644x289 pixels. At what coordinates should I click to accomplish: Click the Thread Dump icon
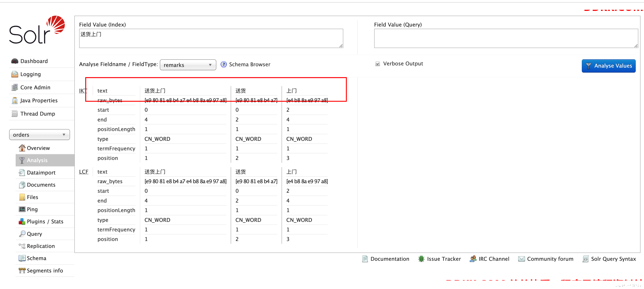(15, 114)
